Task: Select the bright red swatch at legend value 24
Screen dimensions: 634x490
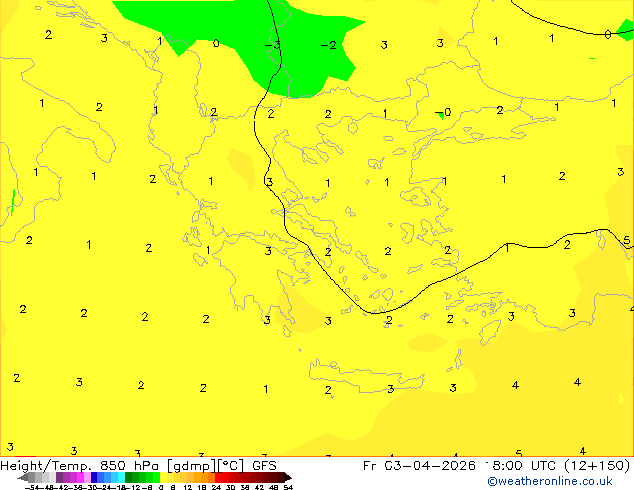Action: click(218, 477)
